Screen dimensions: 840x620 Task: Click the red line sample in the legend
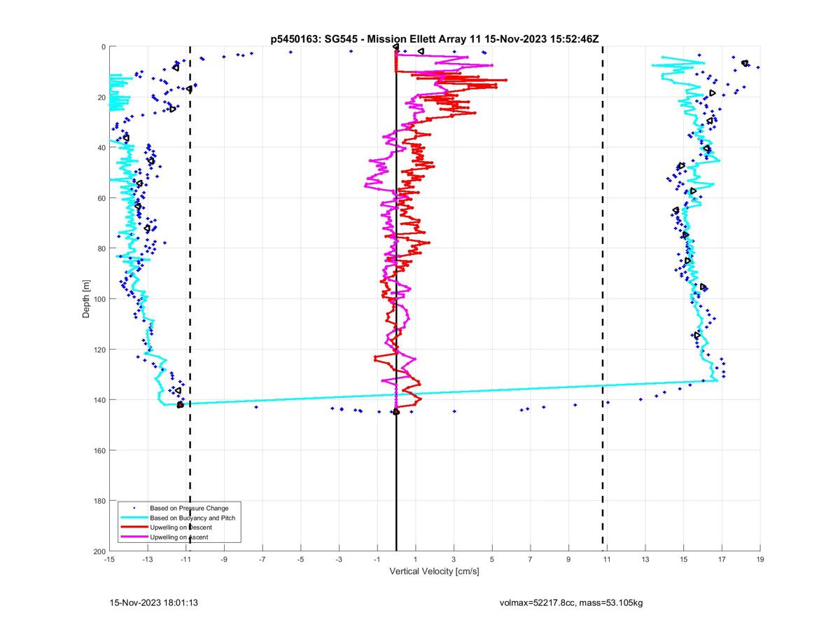click(x=134, y=528)
